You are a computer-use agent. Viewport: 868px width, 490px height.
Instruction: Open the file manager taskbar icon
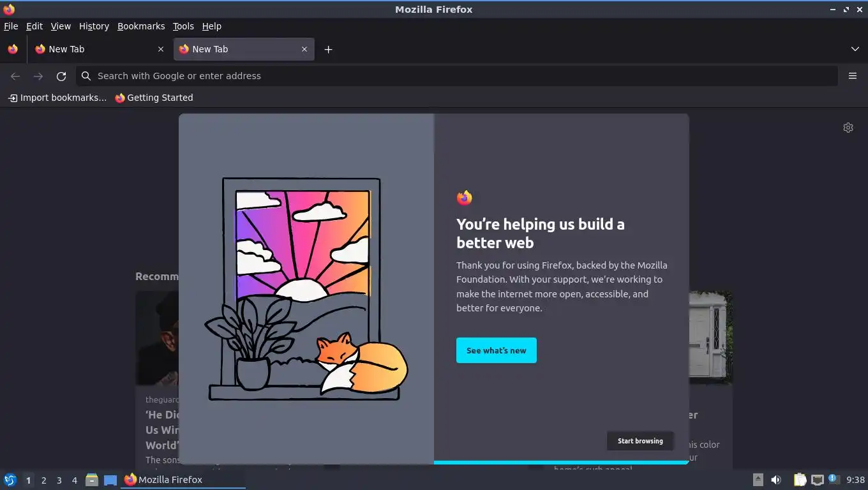point(92,480)
